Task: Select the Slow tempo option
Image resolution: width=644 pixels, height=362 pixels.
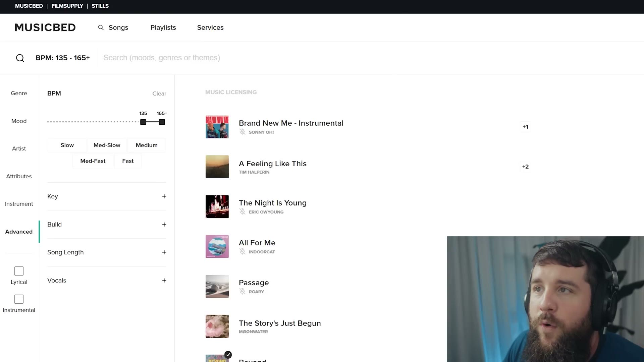Action: point(67,145)
